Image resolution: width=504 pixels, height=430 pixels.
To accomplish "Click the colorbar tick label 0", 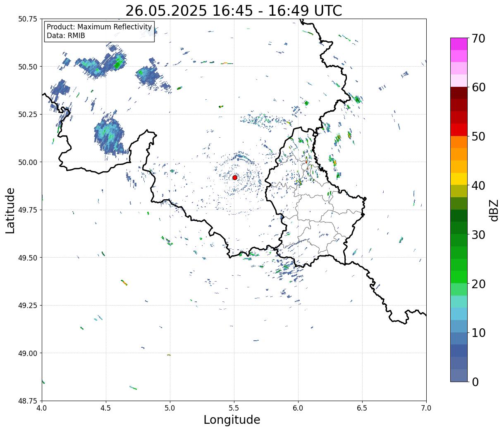I will [x=475, y=382].
